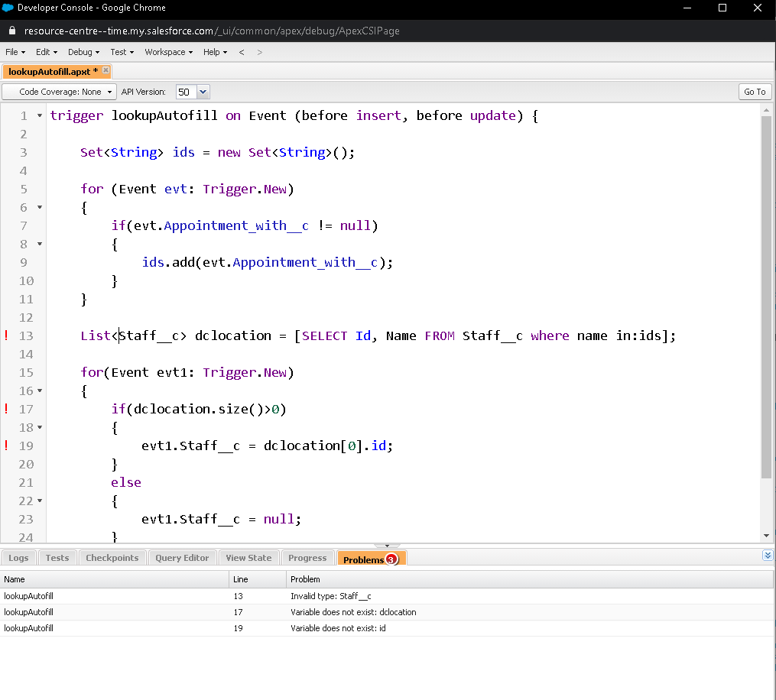Open the Workspace menu
Screen dimensions: 776x700
coord(168,52)
